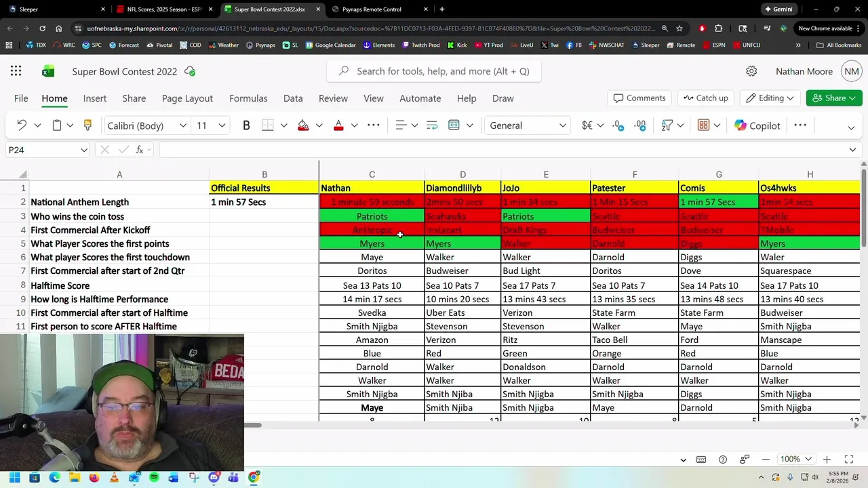The height and width of the screenshot is (488, 868).
Task: Click Increase Decimal icon
Action: pos(640,125)
